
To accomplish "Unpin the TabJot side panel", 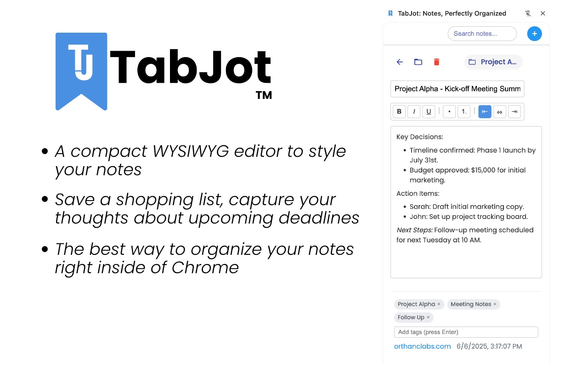I will [528, 14].
